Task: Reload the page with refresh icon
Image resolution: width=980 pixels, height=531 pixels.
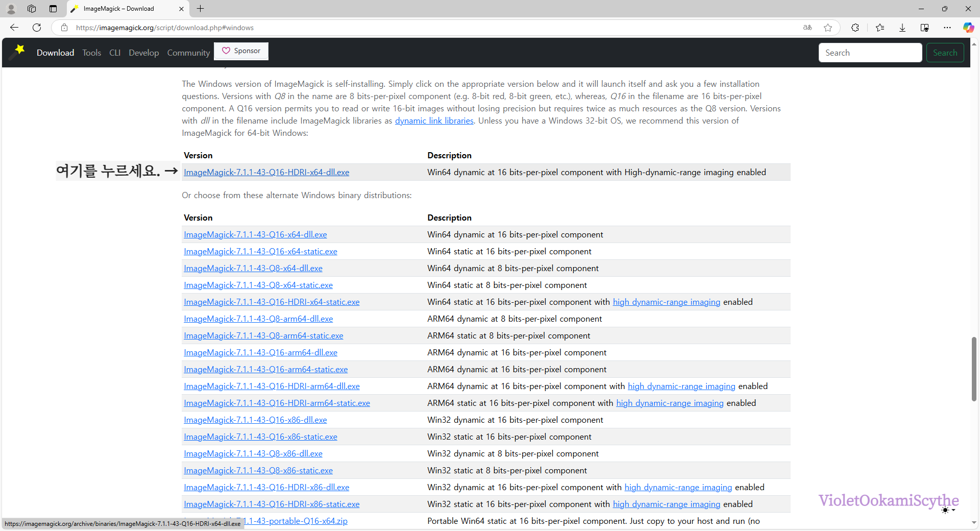Action: point(37,28)
